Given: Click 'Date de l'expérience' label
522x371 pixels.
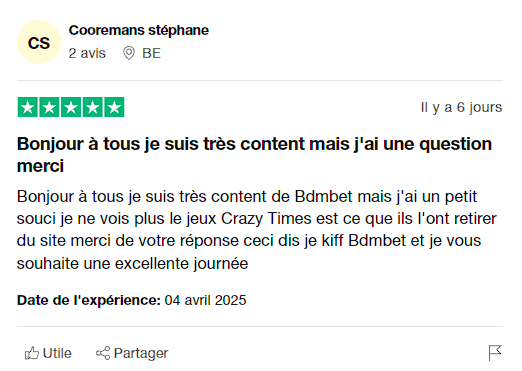Looking at the screenshot, I should click(89, 300).
